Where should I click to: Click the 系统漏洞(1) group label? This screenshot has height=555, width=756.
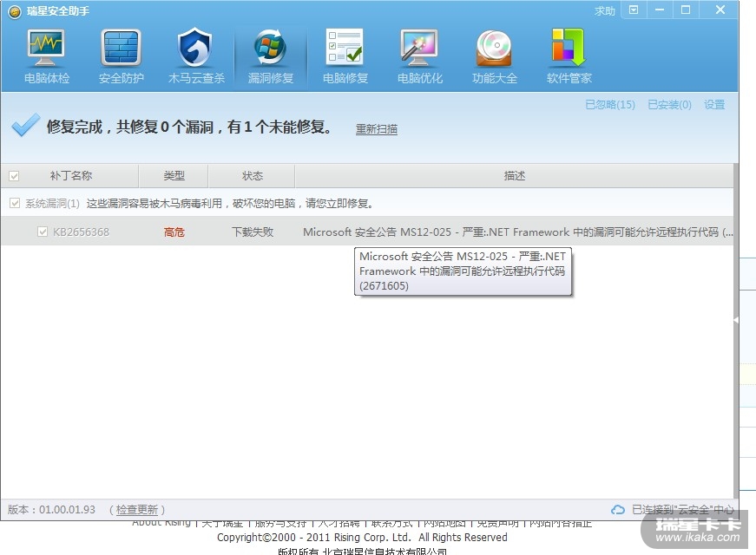click(52, 203)
